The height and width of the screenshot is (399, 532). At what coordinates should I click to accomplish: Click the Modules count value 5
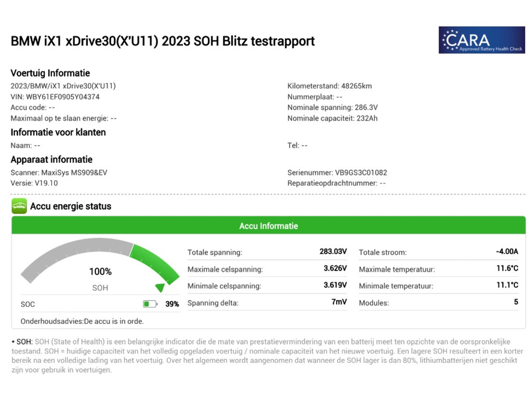(516, 302)
